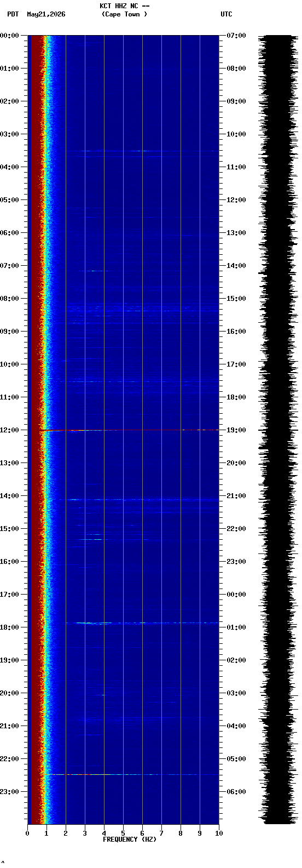Click the '10' frequency axis tick
This screenshot has height=868, width=302.
tap(219, 833)
